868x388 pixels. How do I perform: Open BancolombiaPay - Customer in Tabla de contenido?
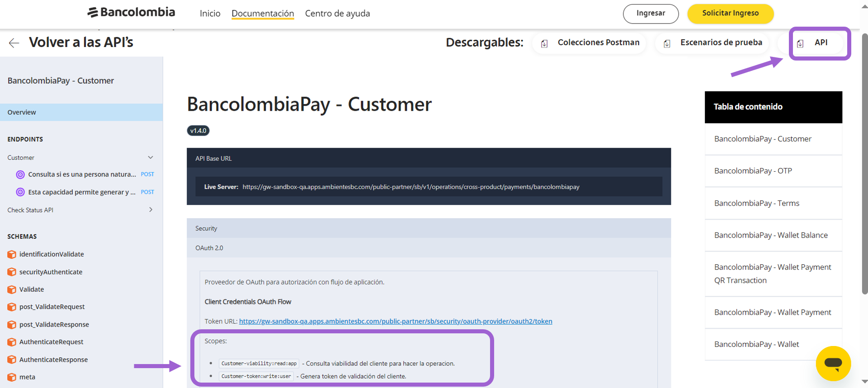click(x=774, y=139)
